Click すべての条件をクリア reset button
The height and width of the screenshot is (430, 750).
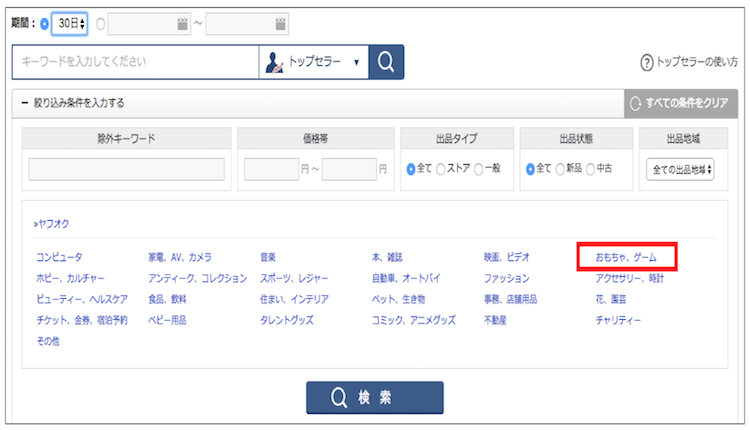tap(680, 103)
